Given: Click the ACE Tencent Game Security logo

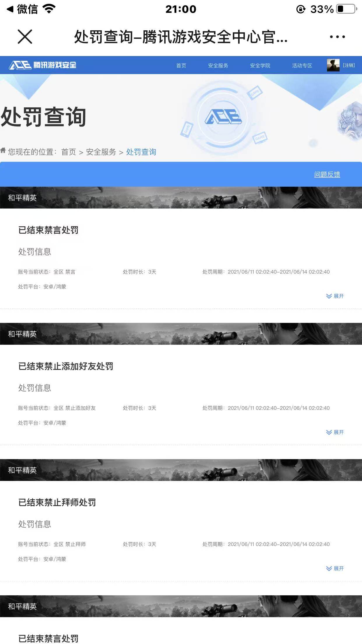Looking at the screenshot, I should (43, 65).
